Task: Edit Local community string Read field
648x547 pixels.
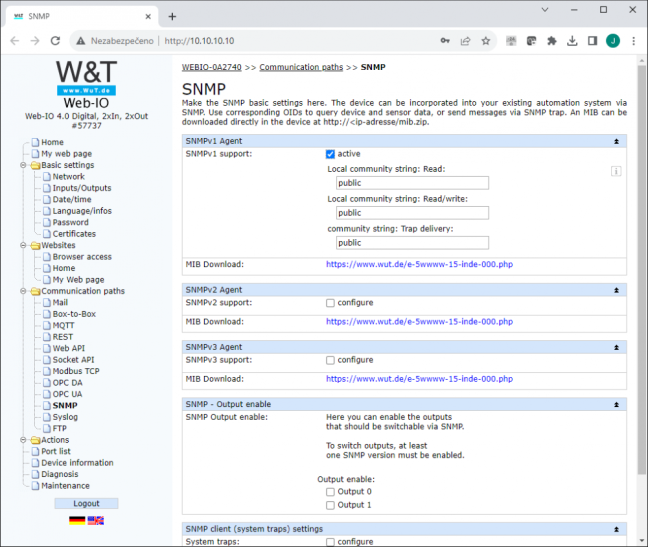Action: [412, 183]
